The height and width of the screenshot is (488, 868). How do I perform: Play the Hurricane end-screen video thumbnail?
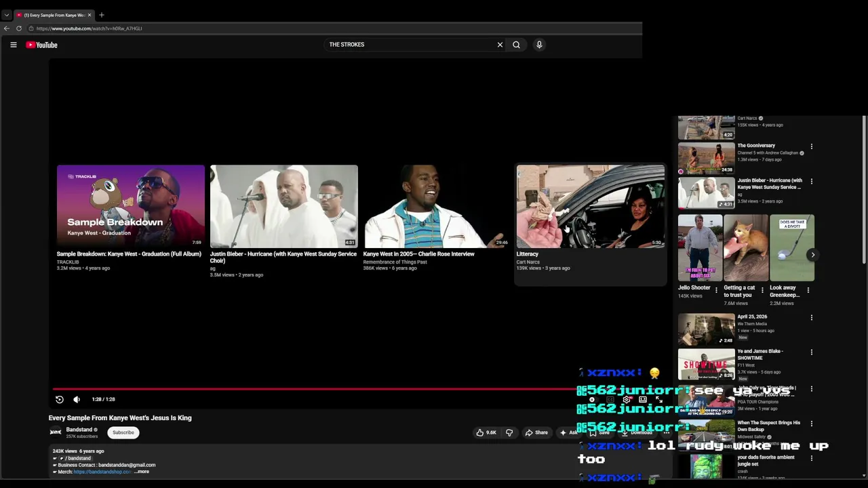point(283,206)
